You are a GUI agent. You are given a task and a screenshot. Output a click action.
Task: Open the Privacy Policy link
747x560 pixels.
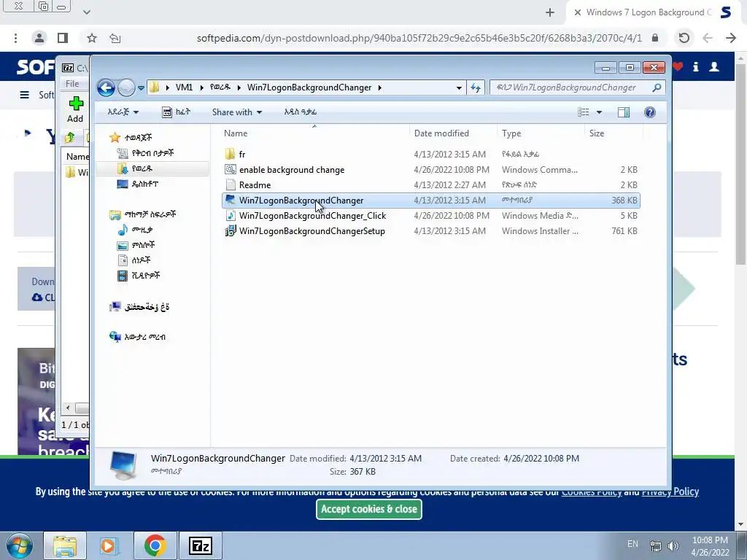coord(670,491)
